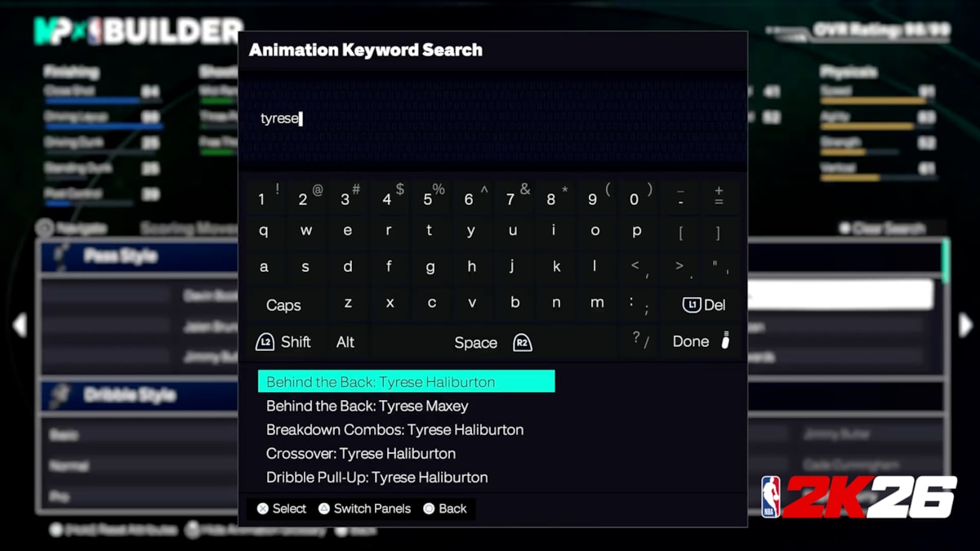
Task: Toggle the Alt key
Action: click(346, 342)
